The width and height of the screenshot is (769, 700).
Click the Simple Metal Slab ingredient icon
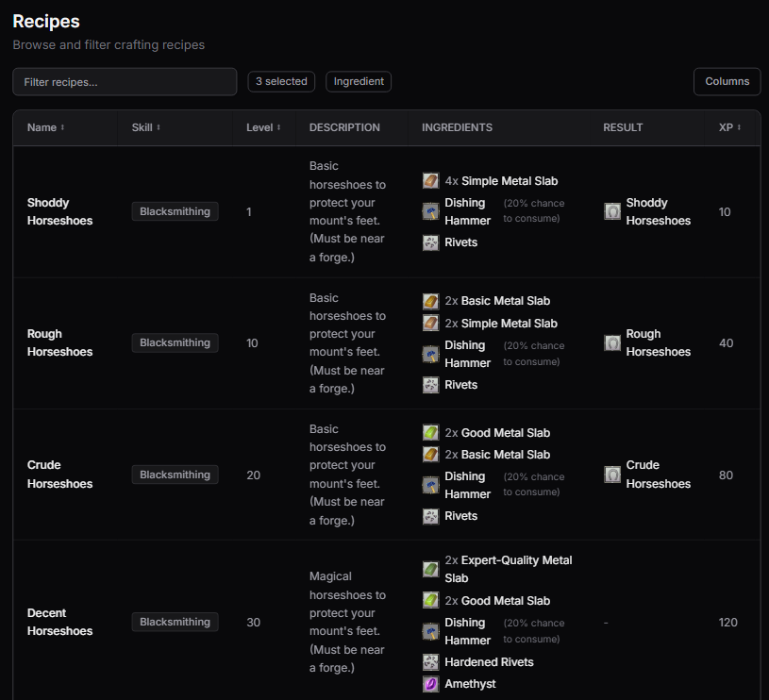[430, 180]
